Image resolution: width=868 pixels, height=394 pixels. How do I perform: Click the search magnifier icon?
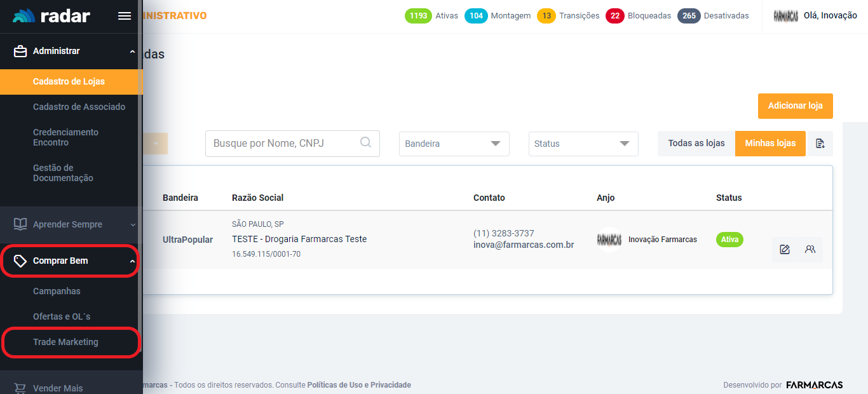pos(365,143)
